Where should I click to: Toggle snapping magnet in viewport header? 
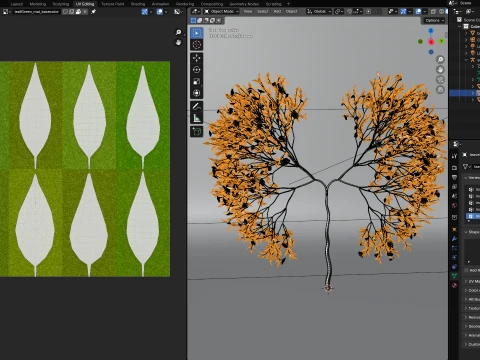[349, 11]
